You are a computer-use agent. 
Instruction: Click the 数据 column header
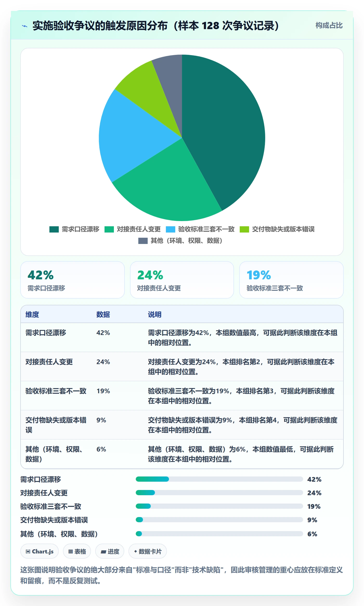pyautogui.click(x=103, y=314)
